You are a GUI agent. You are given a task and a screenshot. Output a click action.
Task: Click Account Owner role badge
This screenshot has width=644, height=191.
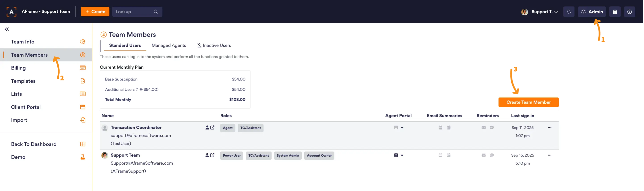tap(319, 156)
